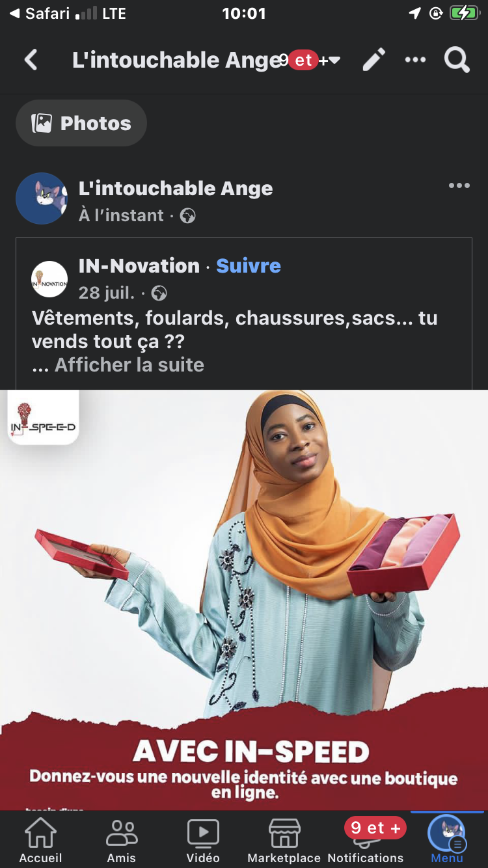The image size is (488, 868).
Task: Open the Menu tab
Action: 447,840
